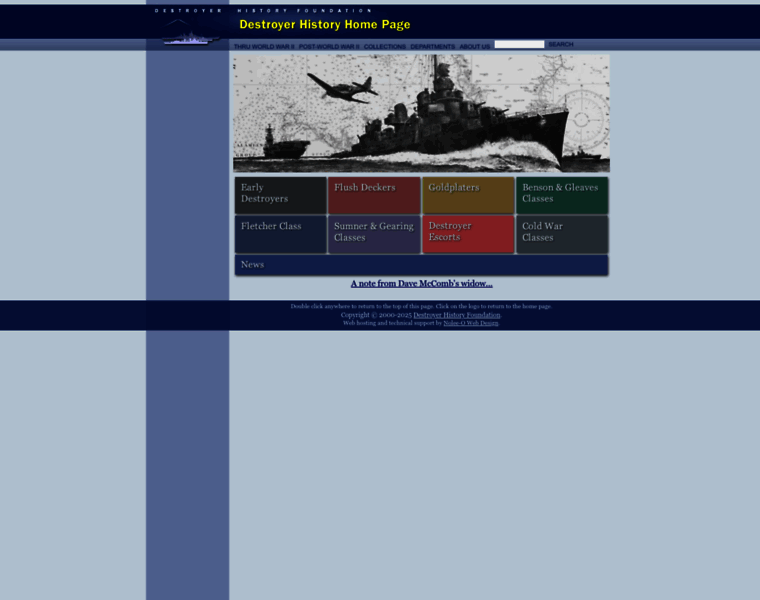Screen dimensions: 760x600
Task: Open the Post-World War II menu
Action: (329, 47)
